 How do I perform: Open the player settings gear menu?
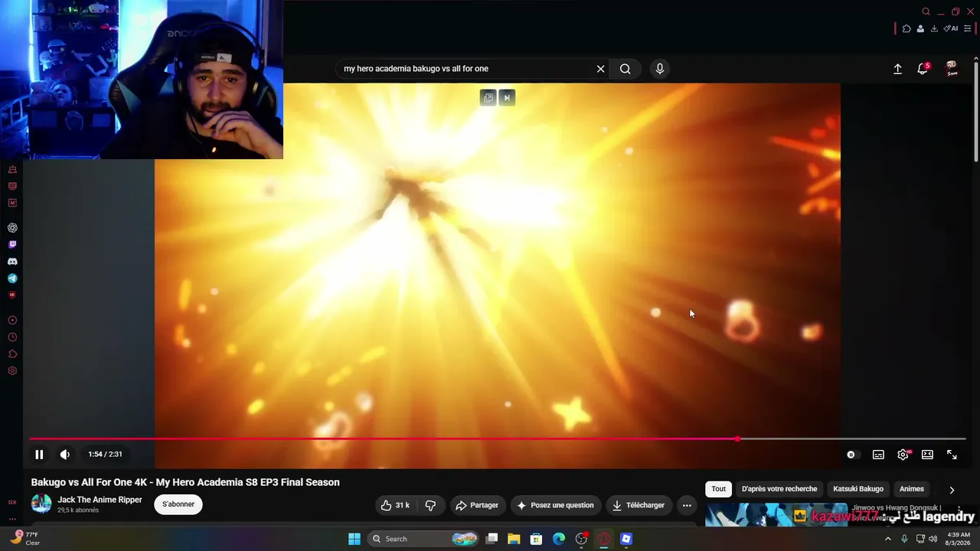[903, 455]
